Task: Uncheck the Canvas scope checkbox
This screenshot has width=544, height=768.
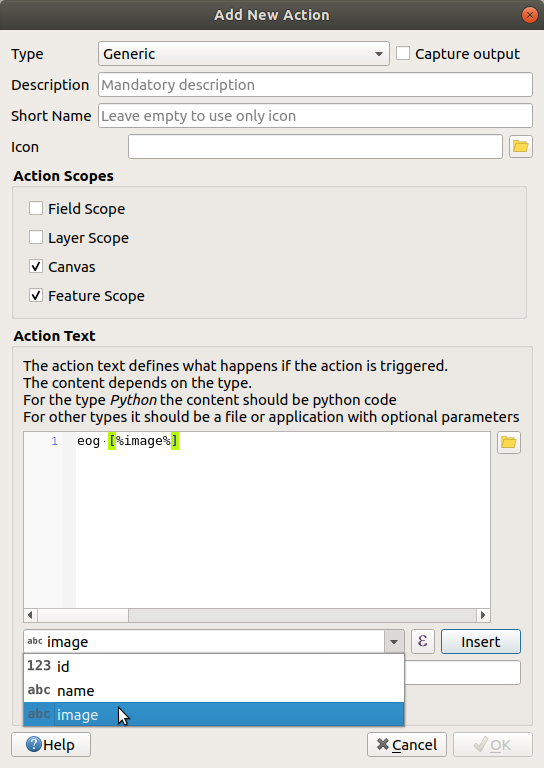Action: coord(36,266)
